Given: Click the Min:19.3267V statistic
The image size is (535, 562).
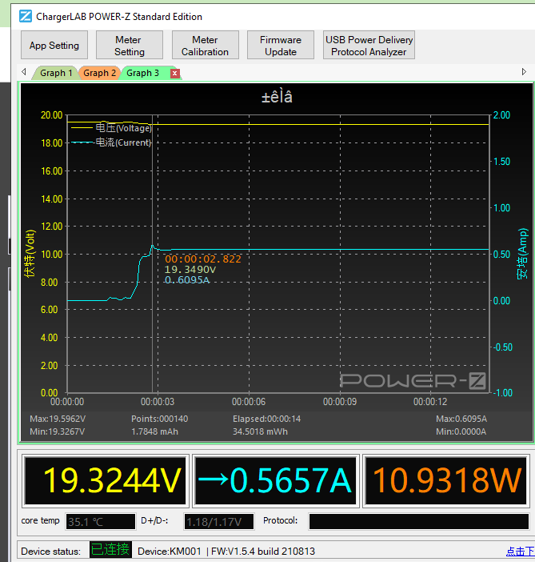Looking at the screenshot, I should (57, 431).
